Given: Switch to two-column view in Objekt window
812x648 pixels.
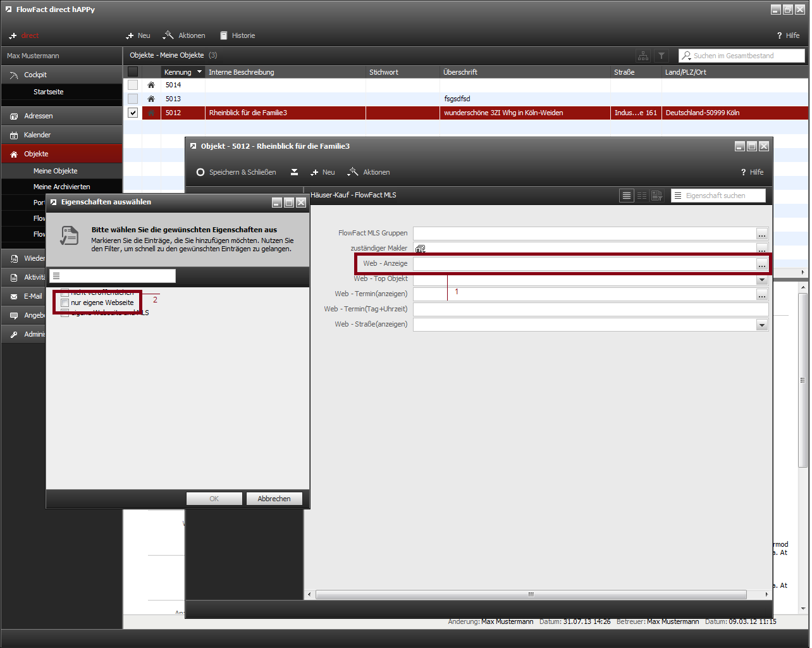Looking at the screenshot, I should (x=642, y=196).
